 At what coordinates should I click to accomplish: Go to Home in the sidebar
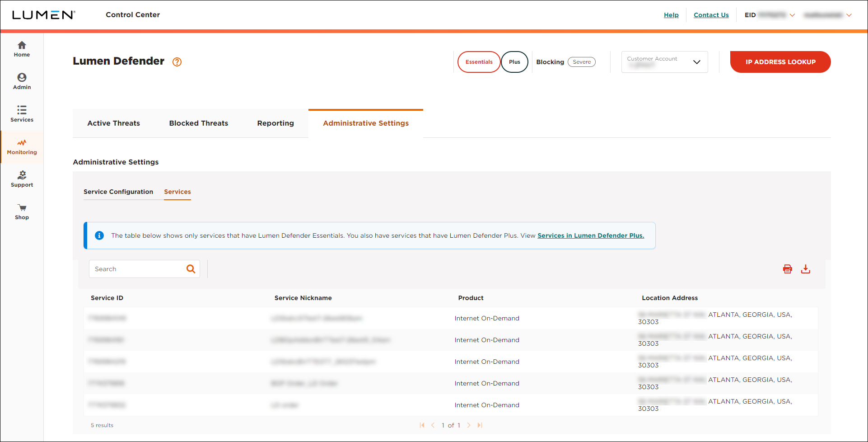pyautogui.click(x=22, y=49)
